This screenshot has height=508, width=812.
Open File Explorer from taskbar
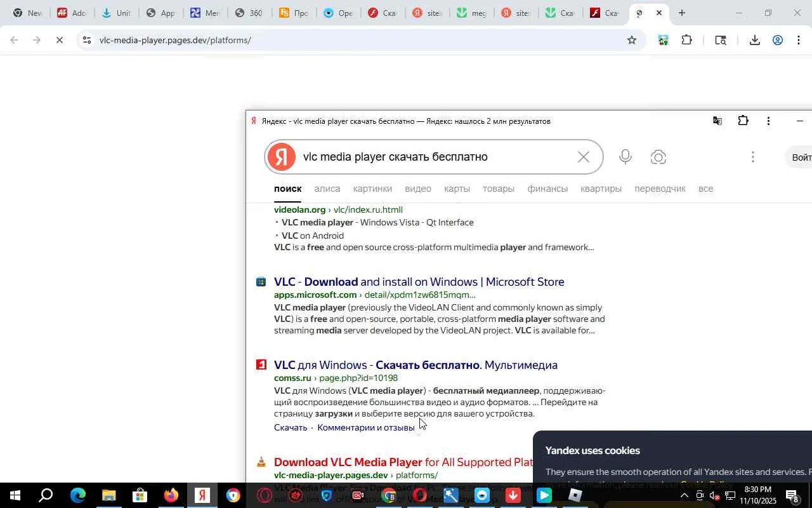108,495
